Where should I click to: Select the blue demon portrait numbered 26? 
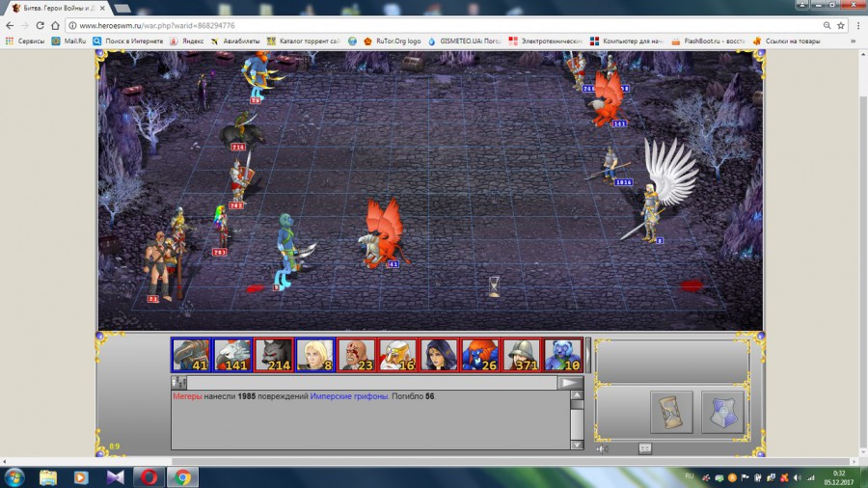pyautogui.click(x=480, y=355)
